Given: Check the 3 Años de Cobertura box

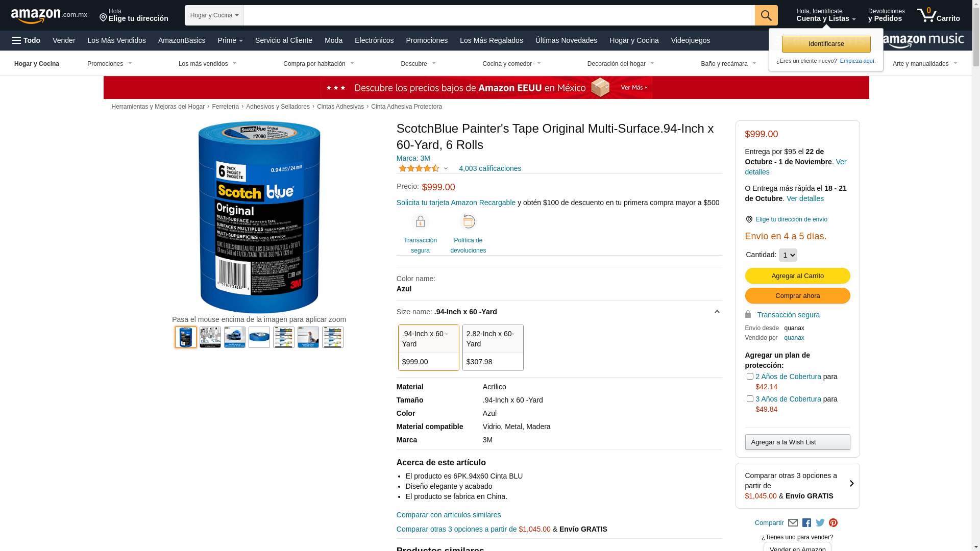Looking at the screenshot, I should 750,399.
